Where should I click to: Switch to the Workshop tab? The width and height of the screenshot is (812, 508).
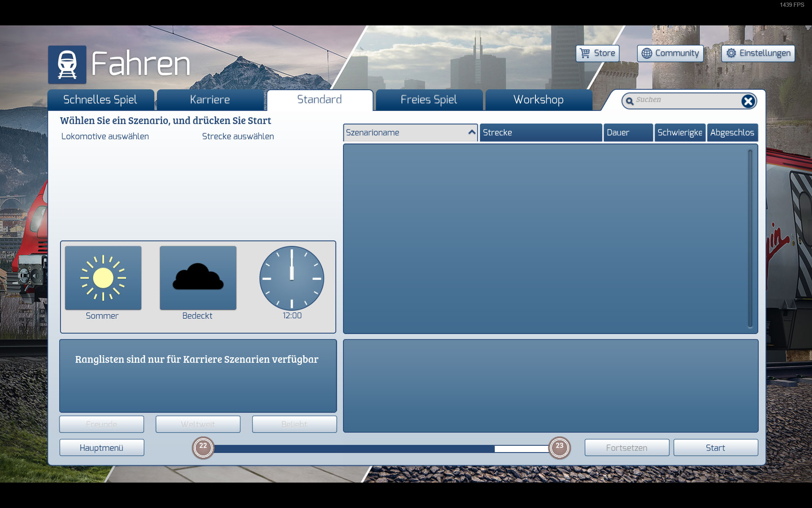click(x=538, y=100)
